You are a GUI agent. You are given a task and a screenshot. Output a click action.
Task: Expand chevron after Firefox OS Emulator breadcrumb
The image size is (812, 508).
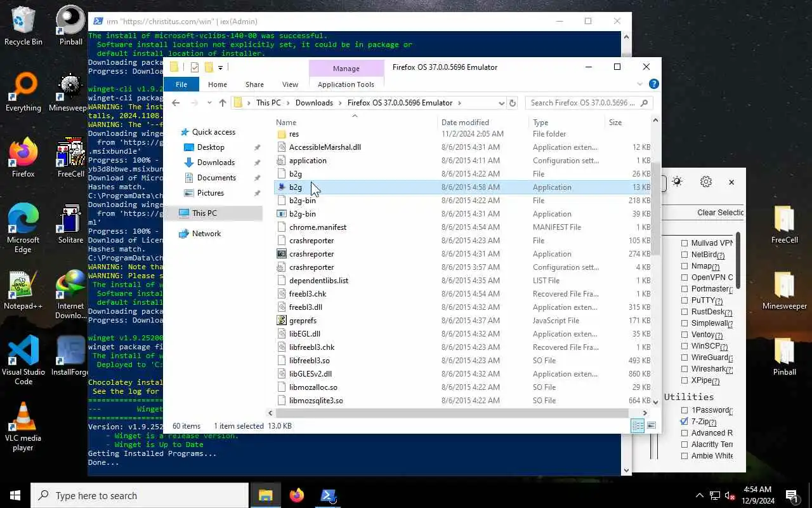(459, 103)
